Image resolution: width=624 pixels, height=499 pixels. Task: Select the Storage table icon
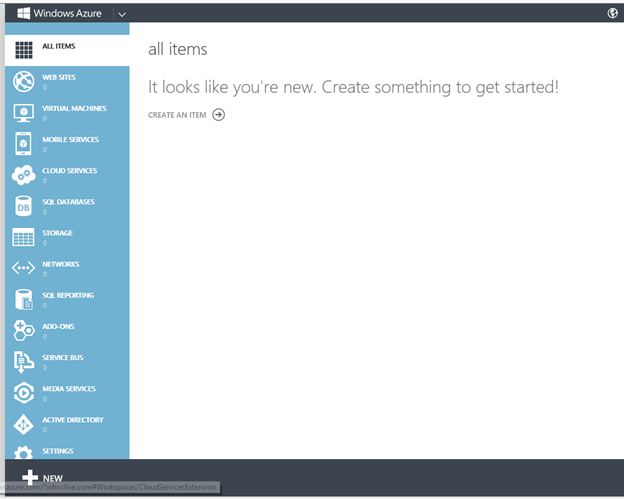(23, 237)
